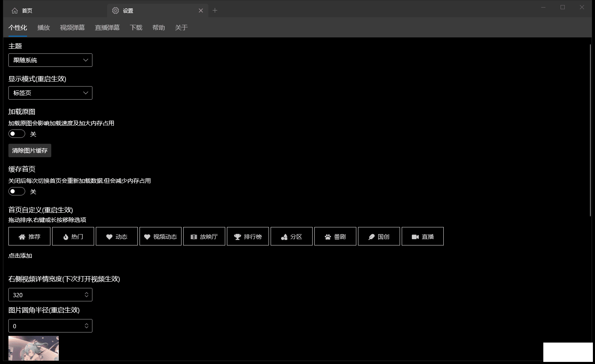The width and height of the screenshot is (595, 364).
Task: Toggle the 缓存首页 switch
Action: click(17, 191)
